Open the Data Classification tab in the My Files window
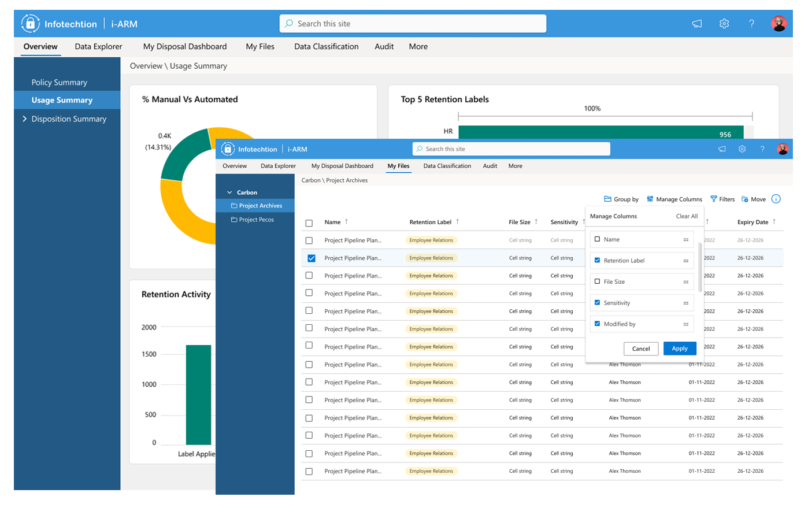812x530 pixels. pyautogui.click(x=447, y=166)
